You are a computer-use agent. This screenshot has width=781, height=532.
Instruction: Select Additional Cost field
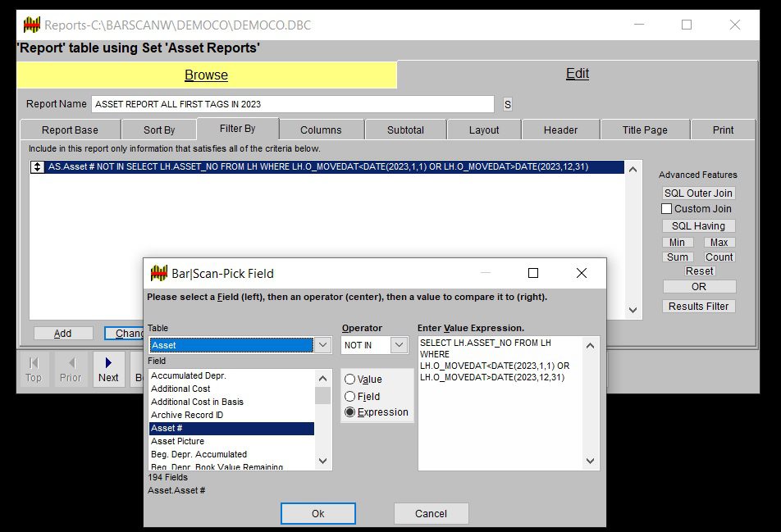tap(231, 389)
